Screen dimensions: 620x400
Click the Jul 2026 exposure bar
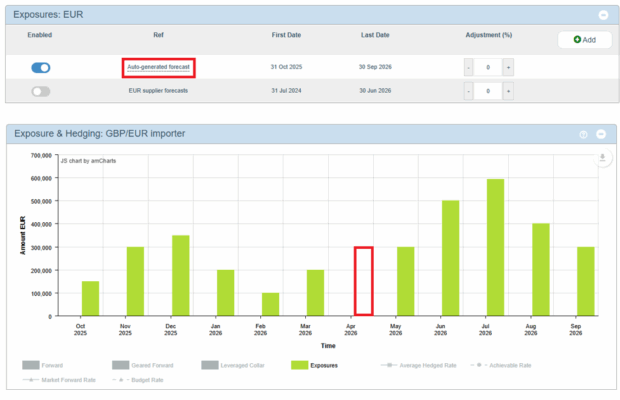coord(496,248)
